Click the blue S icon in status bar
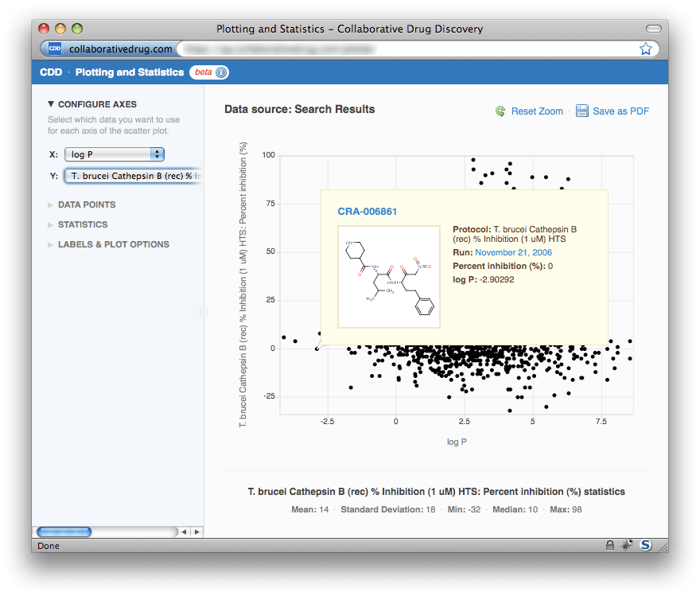 (x=646, y=545)
